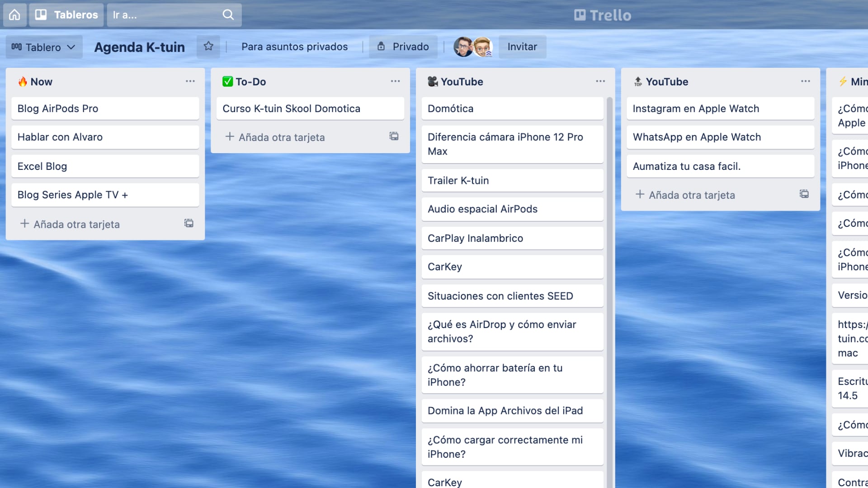868x488 pixels.
Task: Create card from template in second YouTube list
Action: [x=804, y=194]
